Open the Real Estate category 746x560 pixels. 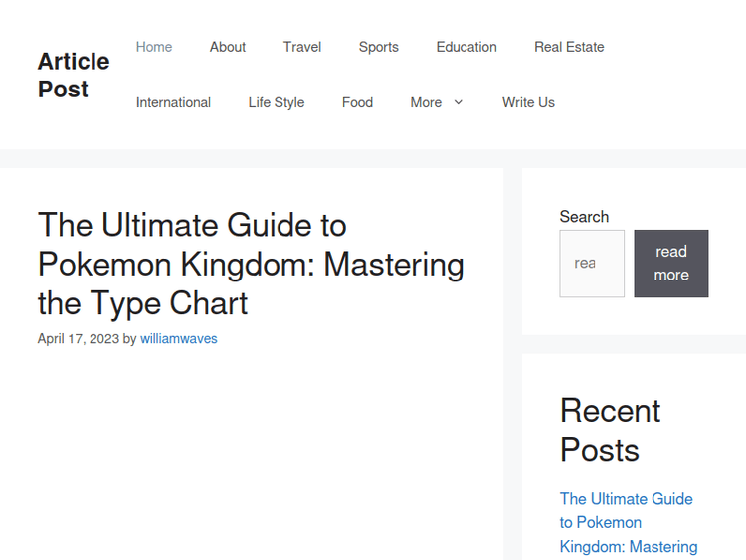coord(569,47)
